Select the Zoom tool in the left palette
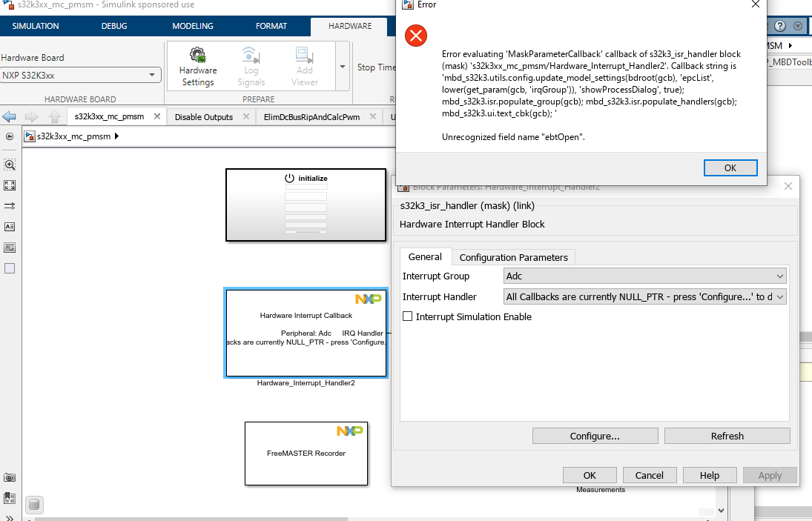812x521 pixels. [9, 165]
